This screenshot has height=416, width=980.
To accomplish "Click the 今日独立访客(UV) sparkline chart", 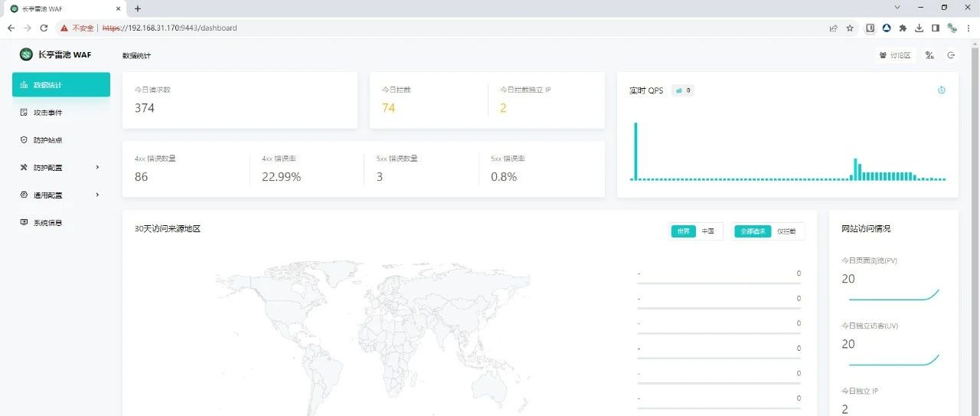I will (x=893, y=360).
